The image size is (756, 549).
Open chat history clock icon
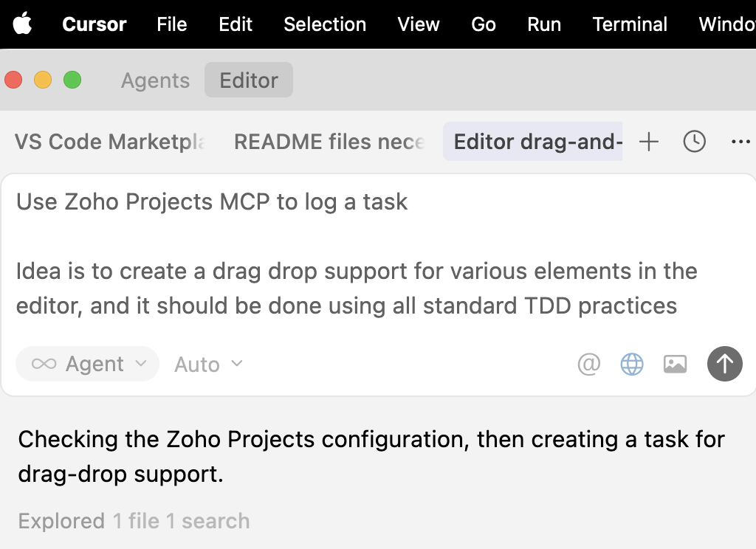(694, 142)
